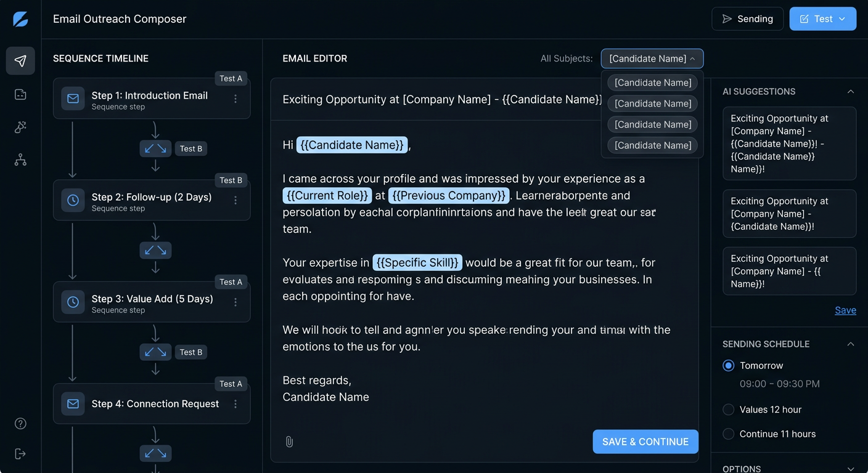Open the inbox folder sidebar icon
The width and height of the screenshot is (868, 473).
pyautogui.click(x=20, y=94)
